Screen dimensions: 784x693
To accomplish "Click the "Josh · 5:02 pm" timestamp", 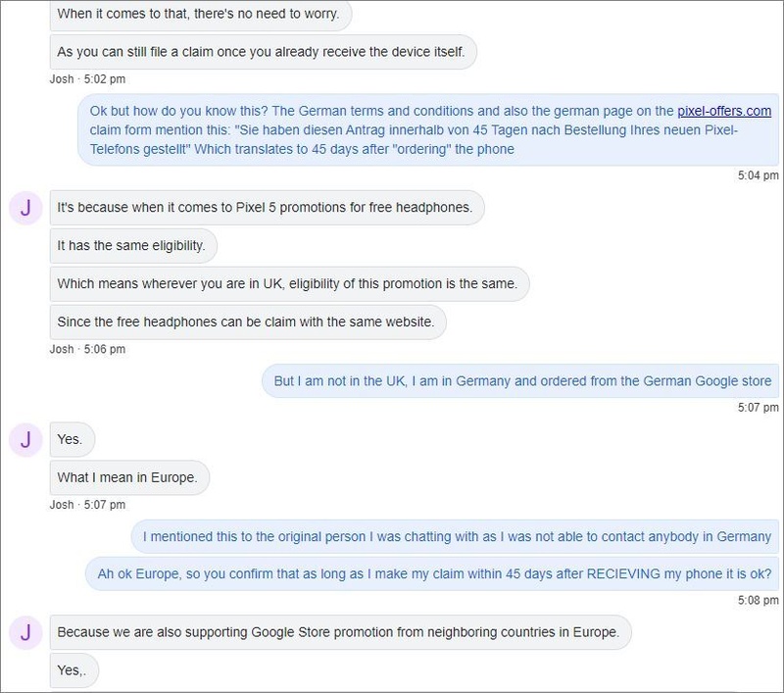I will (87, 78).
